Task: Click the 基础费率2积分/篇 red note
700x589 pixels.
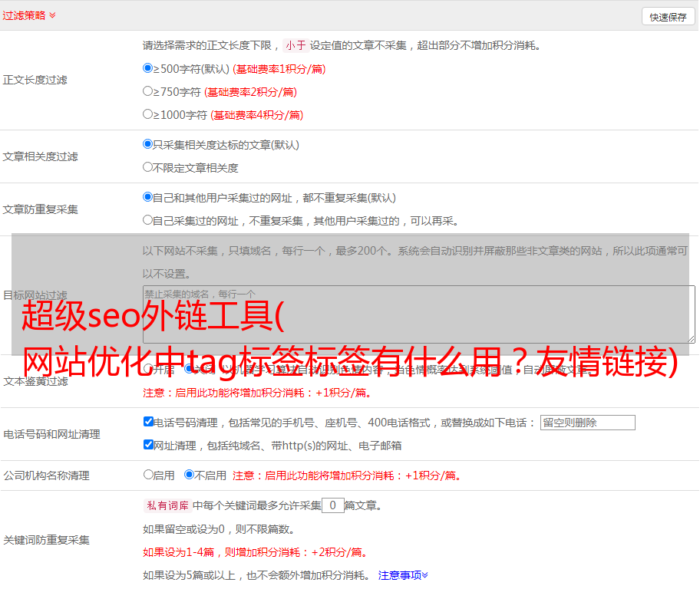Action: tap(250, 92)
